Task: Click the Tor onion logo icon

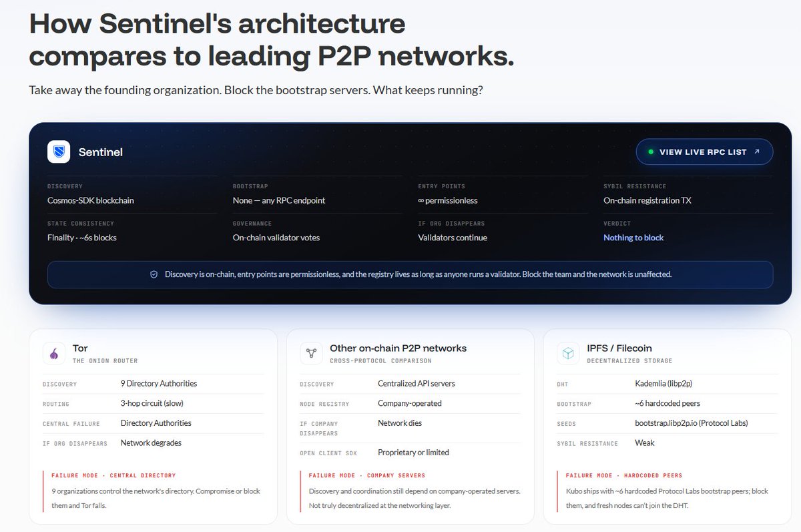Action: point(54,354)
